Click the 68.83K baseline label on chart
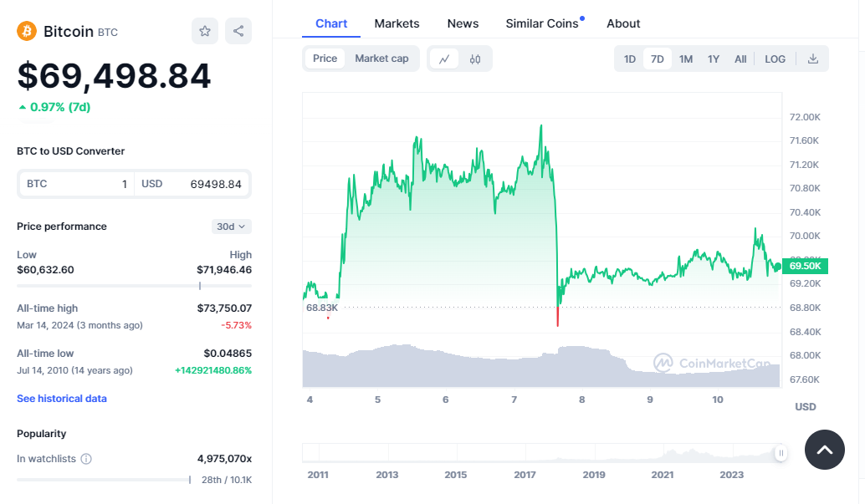The height and width of the screenshot is (504, 865). [321, 308]
